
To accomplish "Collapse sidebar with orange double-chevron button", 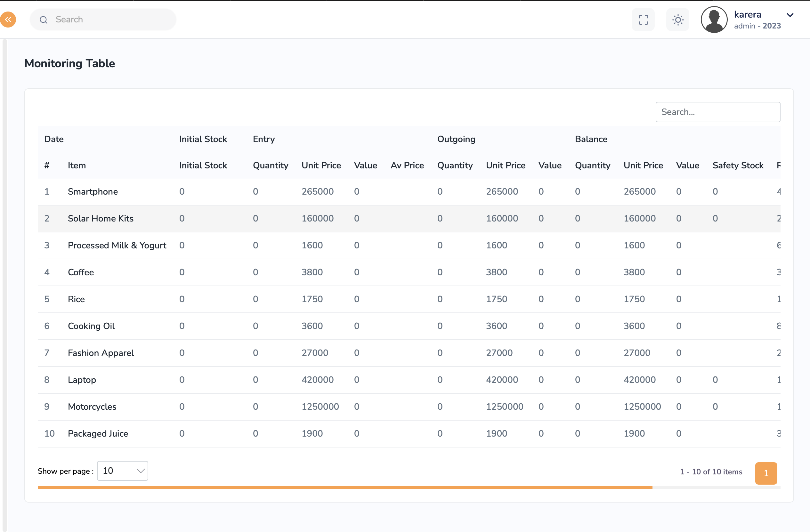I will [8, 20].
